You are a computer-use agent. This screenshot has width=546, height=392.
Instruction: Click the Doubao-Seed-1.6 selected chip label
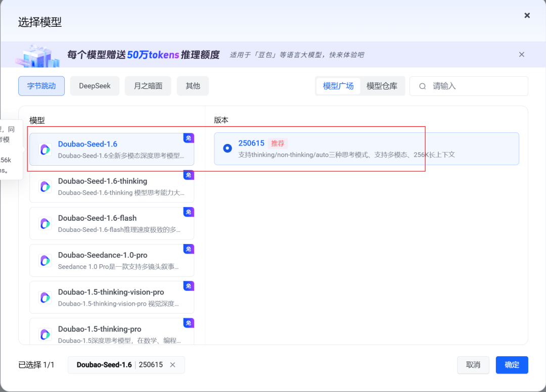coord(104,365)
